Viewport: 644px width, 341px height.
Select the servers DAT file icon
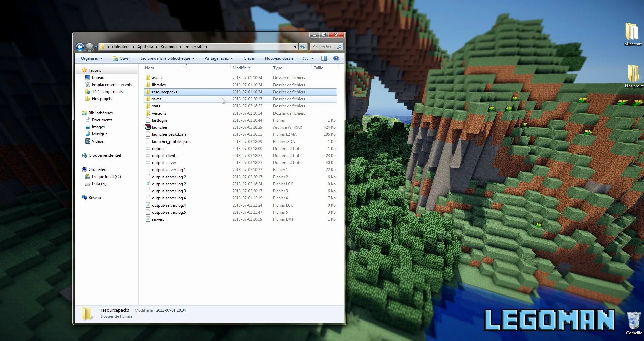coord(148,219)
